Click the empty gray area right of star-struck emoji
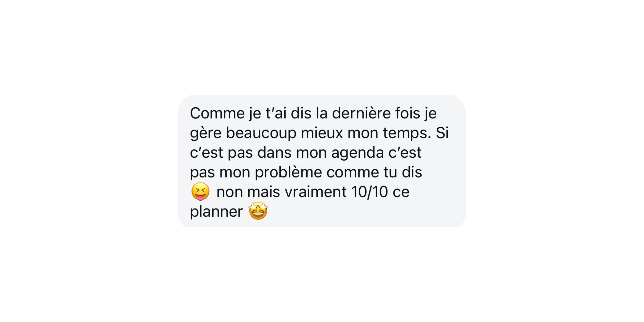 362,211
